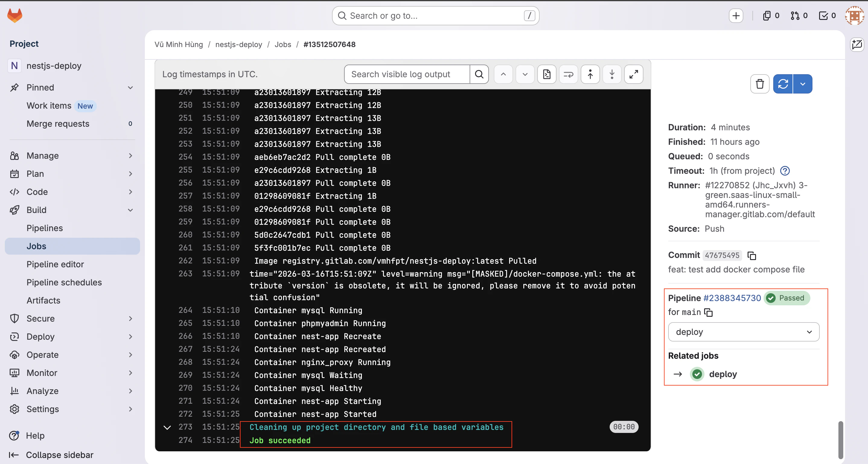Collapse the Pinned section
The height and width of the screenshot is (464, 868).
click(x=130, y=87)
